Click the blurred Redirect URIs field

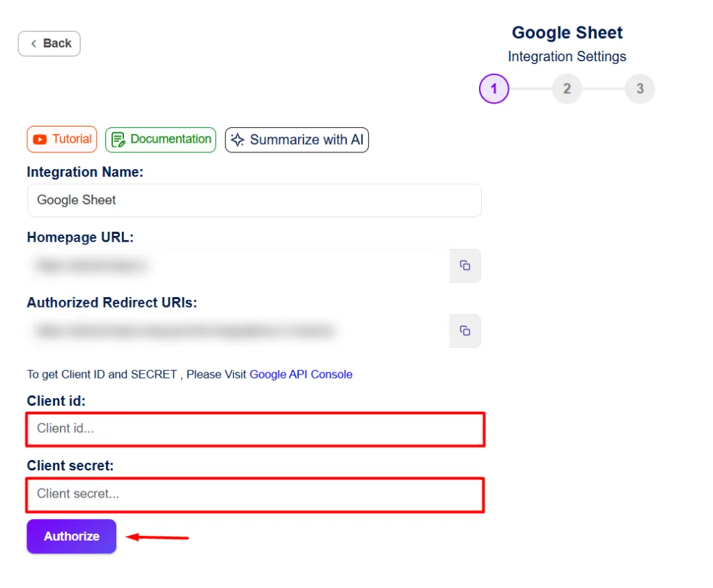pyautogui.click(x=238, y=331)
